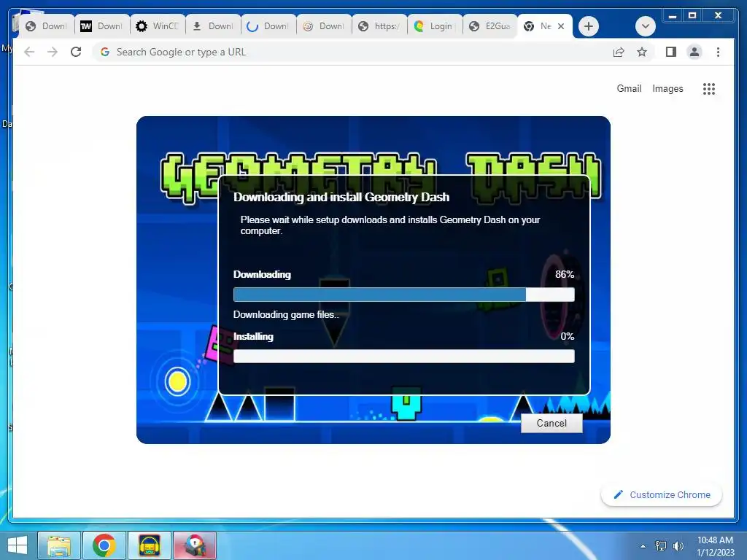Open File Explorer from the taskbar
The height and width of the screenshot is (560, 747).
click(x=58, y=545)
